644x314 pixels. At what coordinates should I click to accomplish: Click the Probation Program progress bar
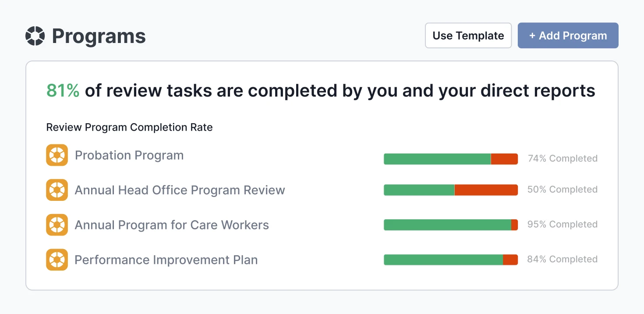tap(450, 159)
